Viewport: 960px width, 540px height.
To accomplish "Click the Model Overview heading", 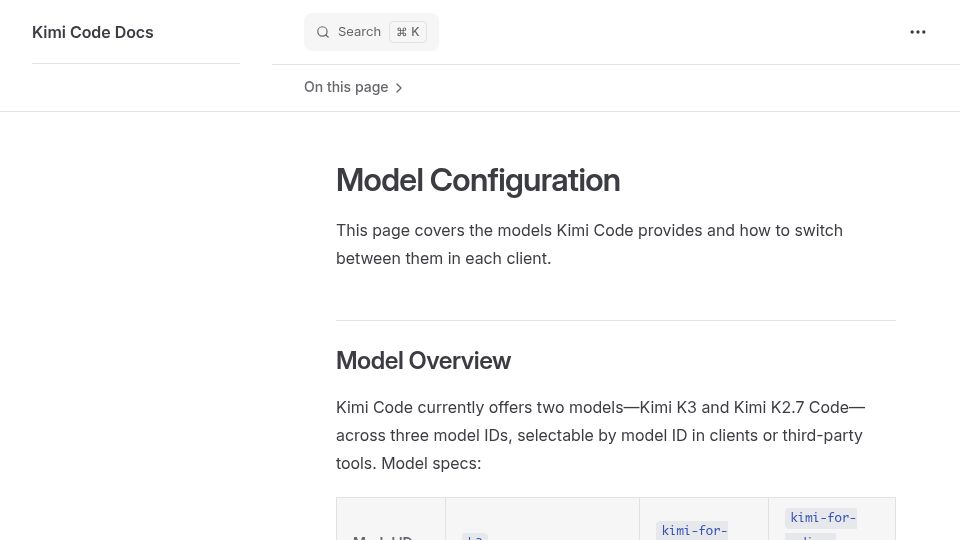I will (x=423, y=361).
